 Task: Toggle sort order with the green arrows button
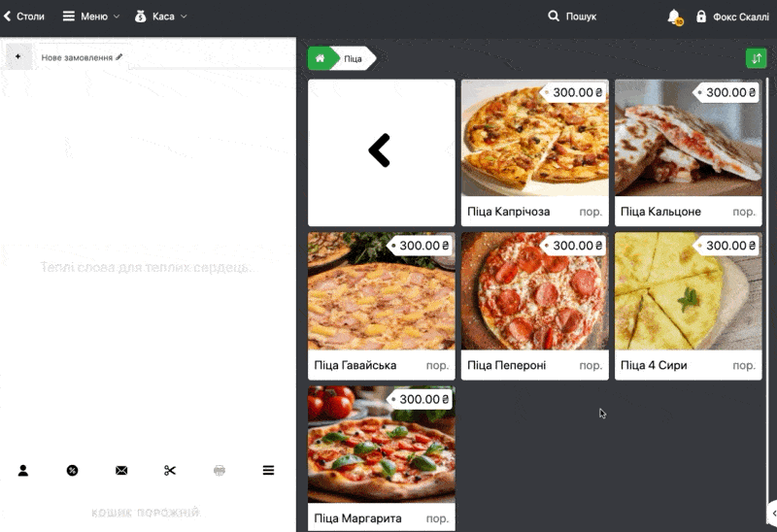coord(756,58)
